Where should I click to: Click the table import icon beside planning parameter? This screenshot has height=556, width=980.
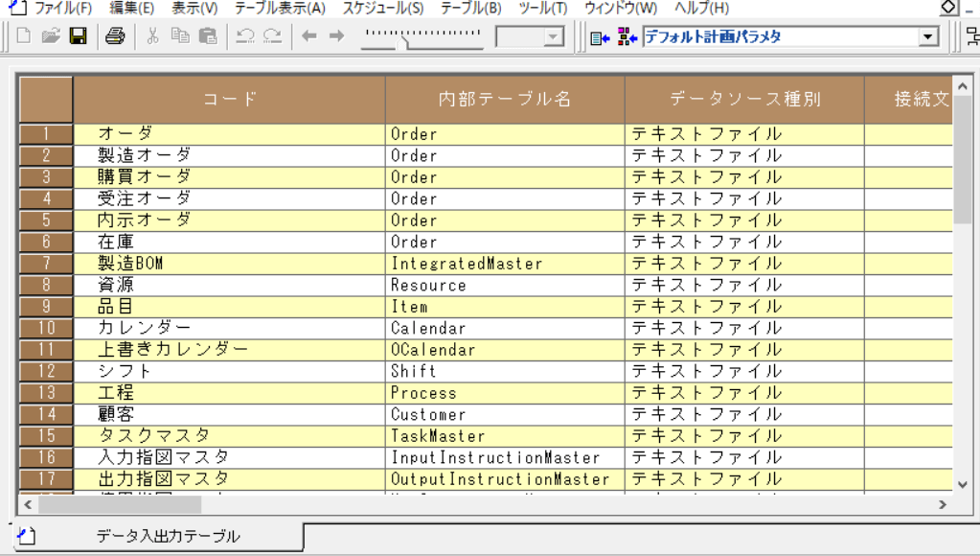point(600,37)
